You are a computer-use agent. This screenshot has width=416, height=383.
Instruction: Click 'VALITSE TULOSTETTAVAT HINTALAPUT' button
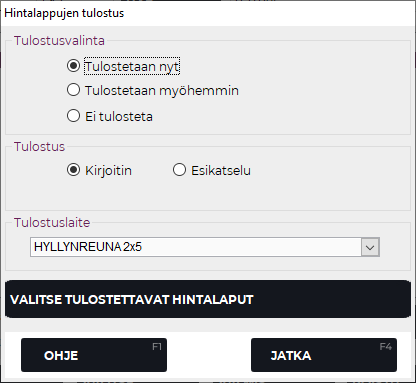point(208,299)
